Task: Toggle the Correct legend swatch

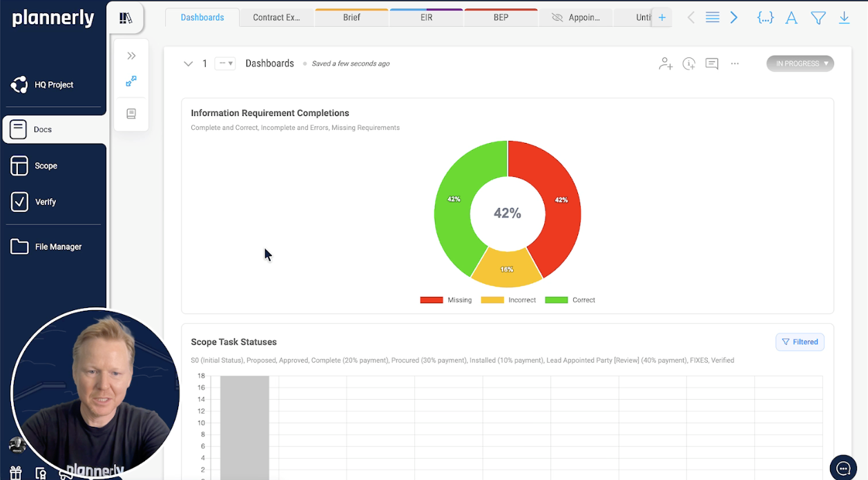Action: point(557,300)
